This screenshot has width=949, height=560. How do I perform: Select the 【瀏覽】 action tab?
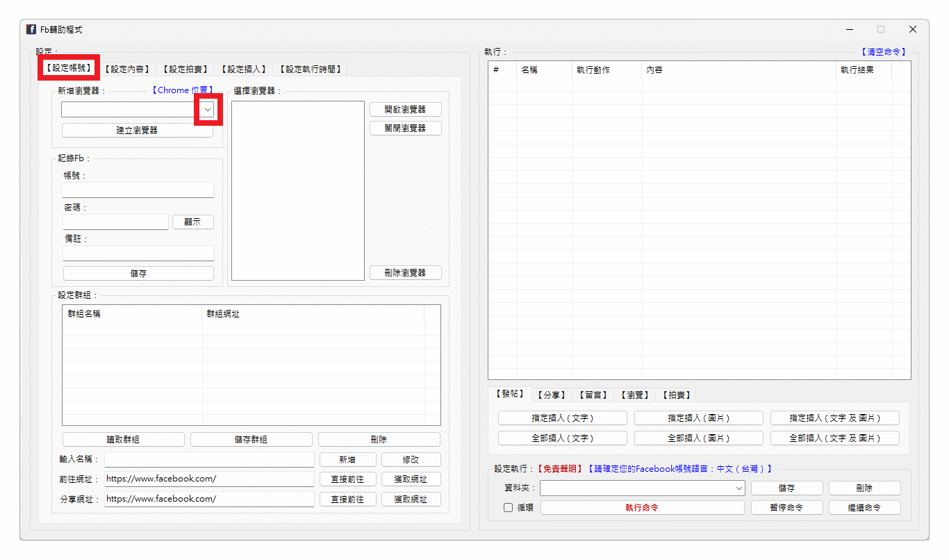point(635,395)
